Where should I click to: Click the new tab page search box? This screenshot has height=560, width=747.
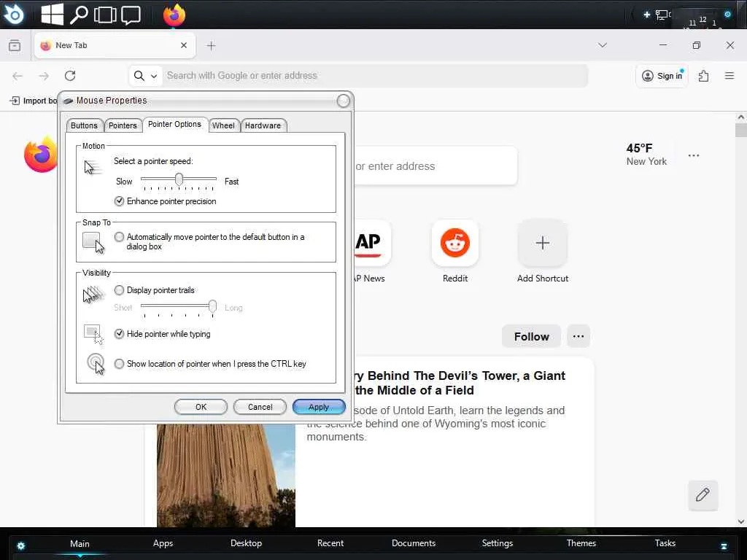(436, 166)
